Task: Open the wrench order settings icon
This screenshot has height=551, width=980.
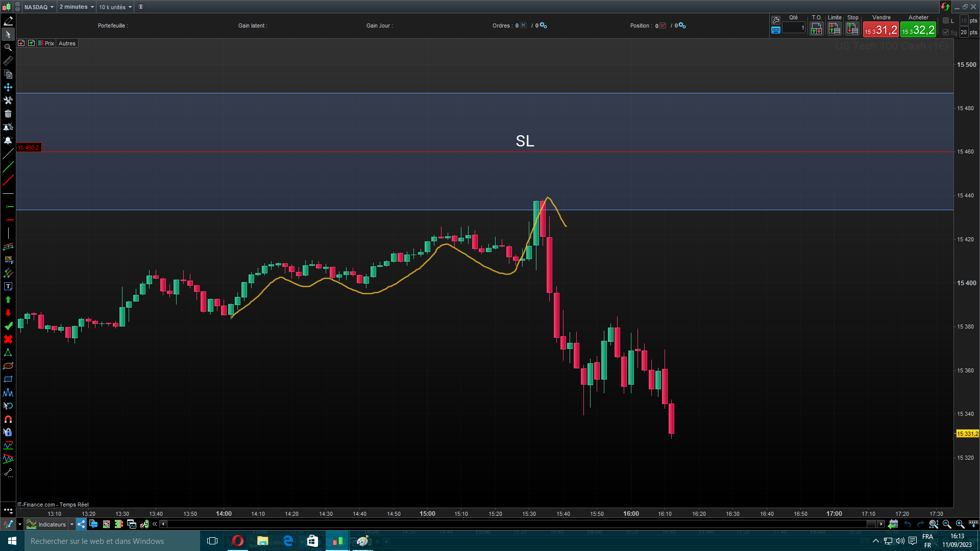Action: point(776,20)
